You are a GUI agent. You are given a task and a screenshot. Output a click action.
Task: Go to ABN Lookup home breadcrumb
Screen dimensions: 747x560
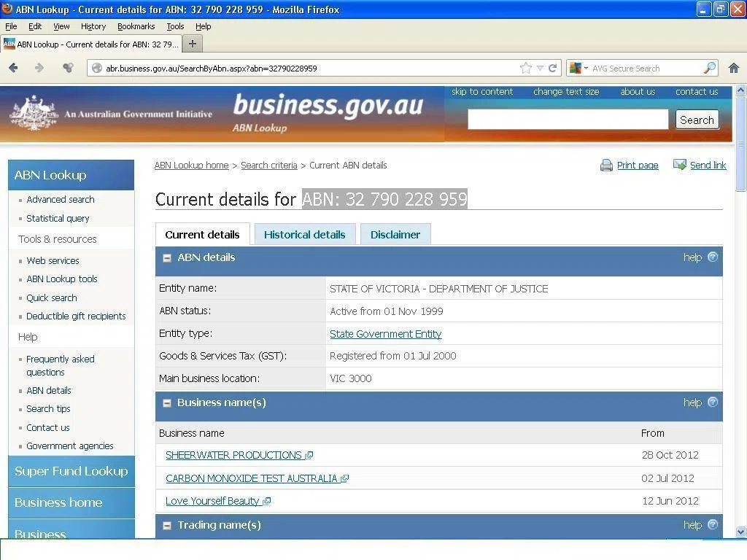click(x=192, y=166)
